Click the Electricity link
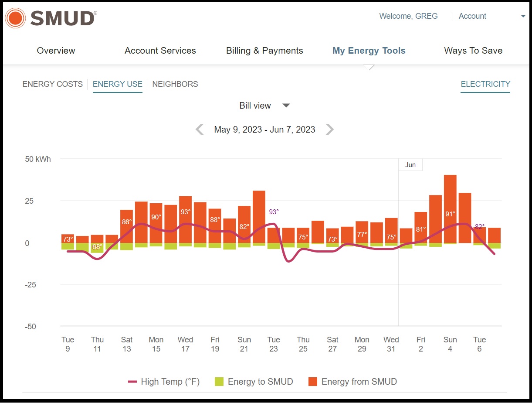 (x=485, y=84)
